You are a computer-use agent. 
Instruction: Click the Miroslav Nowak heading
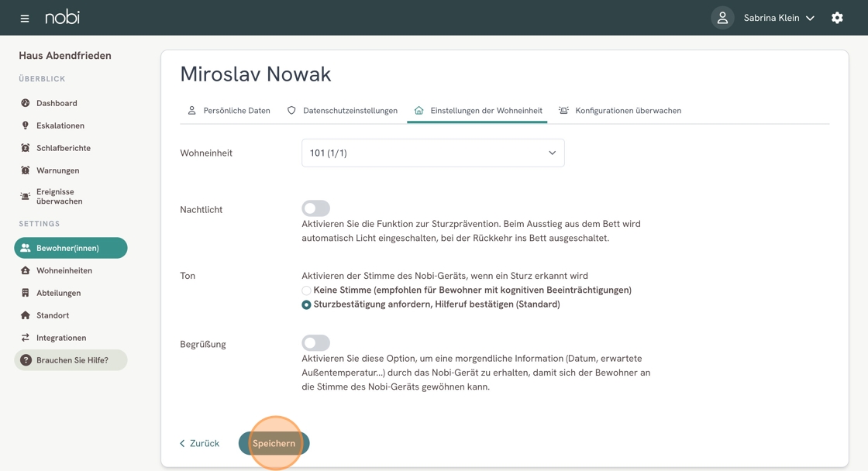click(256, 74)
